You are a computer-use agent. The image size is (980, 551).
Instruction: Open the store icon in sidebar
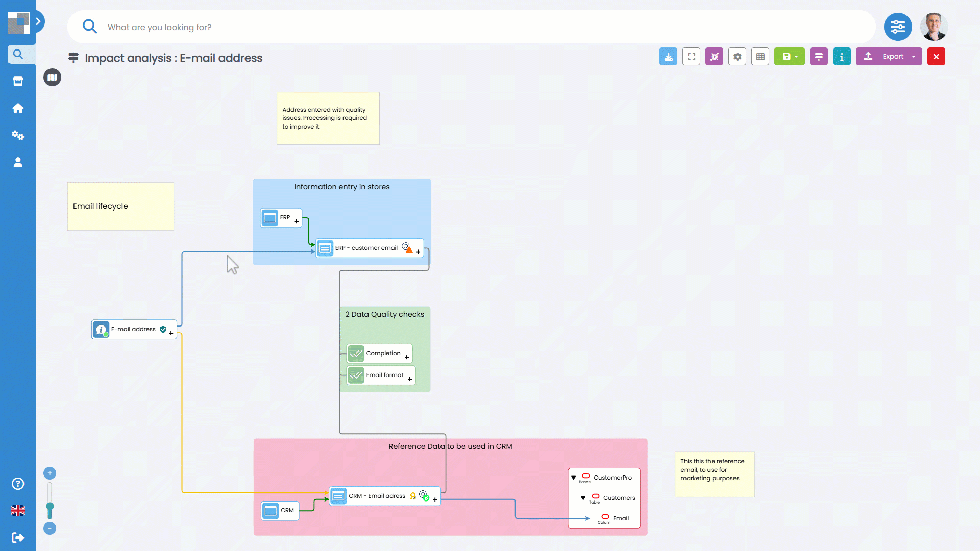[18, 81]
